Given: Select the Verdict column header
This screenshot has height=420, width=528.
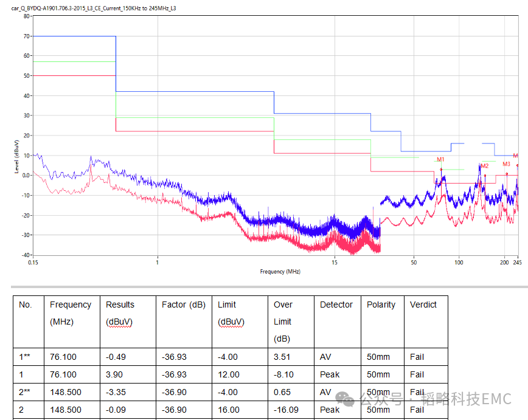Looking at the screenshot, I should click(x=423, y=305).
